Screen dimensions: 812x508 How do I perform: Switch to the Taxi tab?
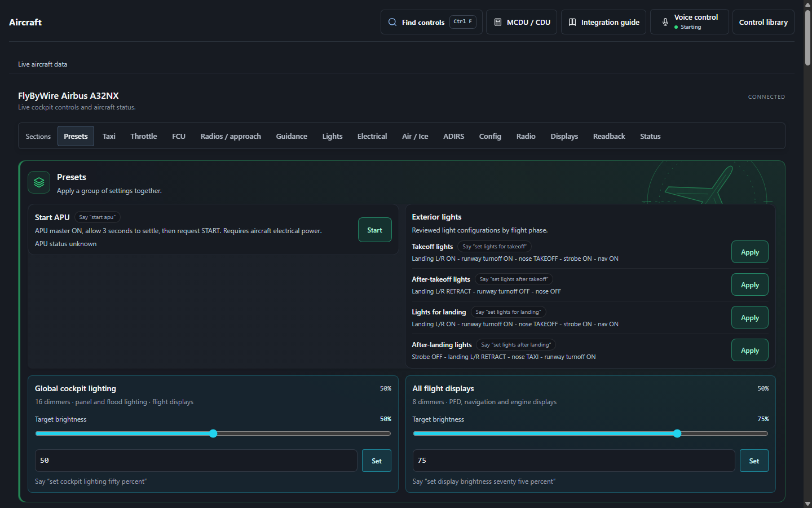[x=109, y=136]
